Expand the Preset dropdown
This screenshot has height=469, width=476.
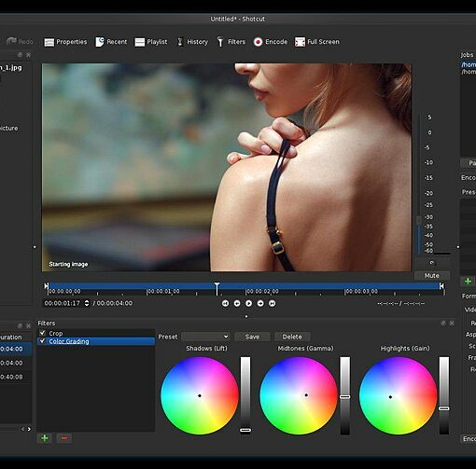[x=205, y=337]
